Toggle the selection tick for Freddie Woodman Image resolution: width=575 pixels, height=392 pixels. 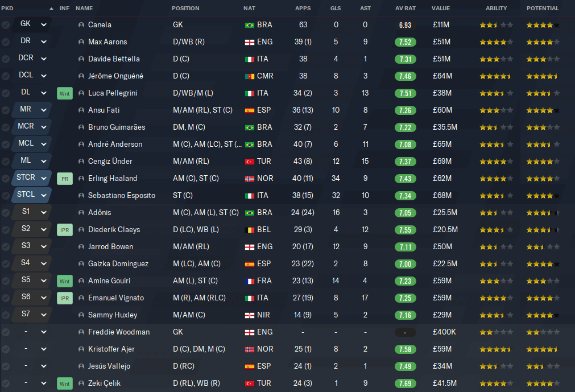click(6, 332)
